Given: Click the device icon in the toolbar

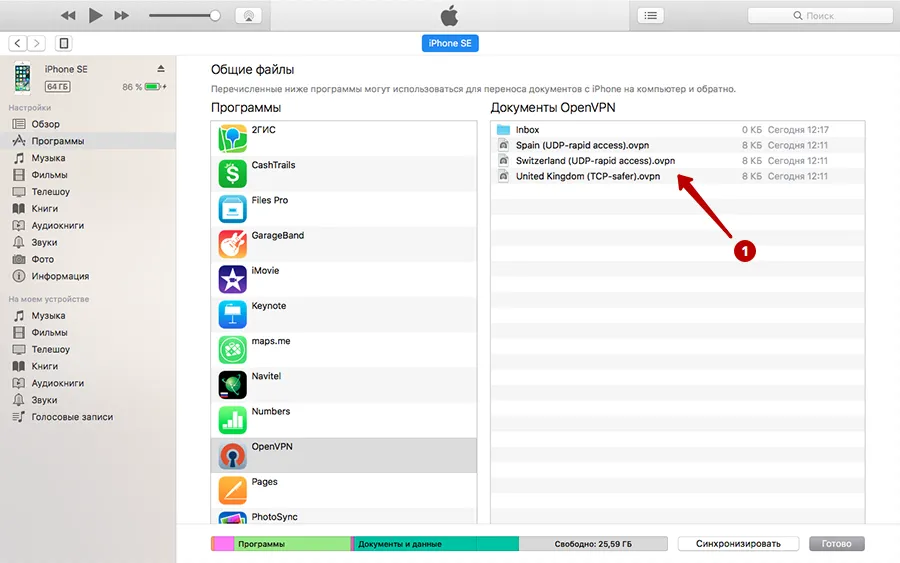Looking at the screenshot, I should point(64,43).
